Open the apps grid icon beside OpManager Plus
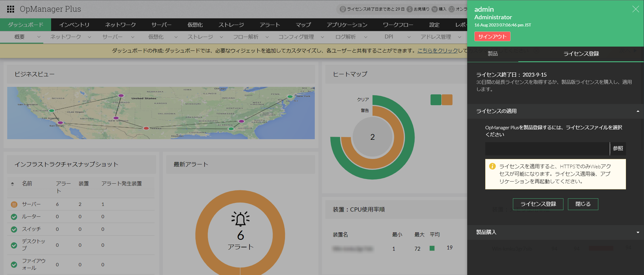Image resolution: width=644 pixels, height=275 pixels. coord(11,9)
